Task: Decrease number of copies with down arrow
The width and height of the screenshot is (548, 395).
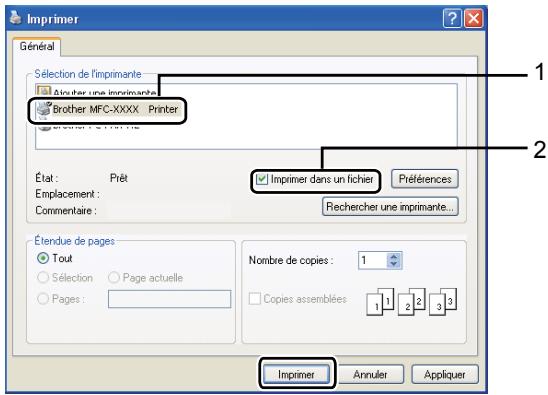Action: pyautogui.click(x=394, y=265)
